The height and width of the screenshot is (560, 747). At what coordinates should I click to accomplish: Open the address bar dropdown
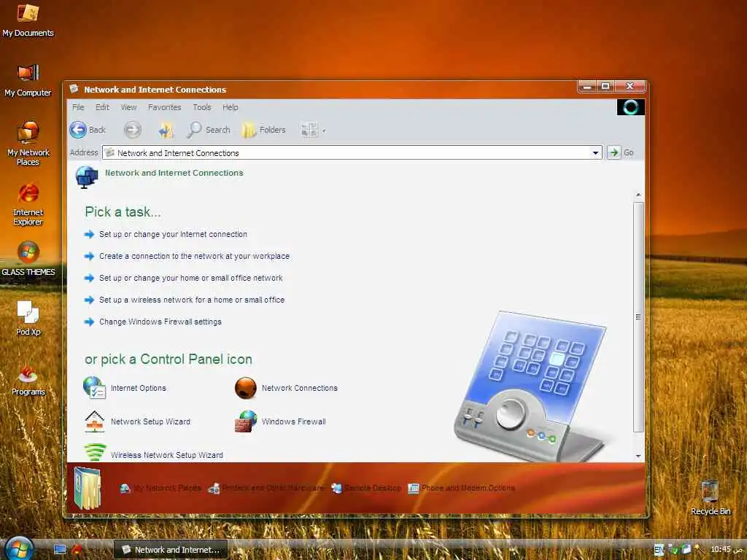595,153
